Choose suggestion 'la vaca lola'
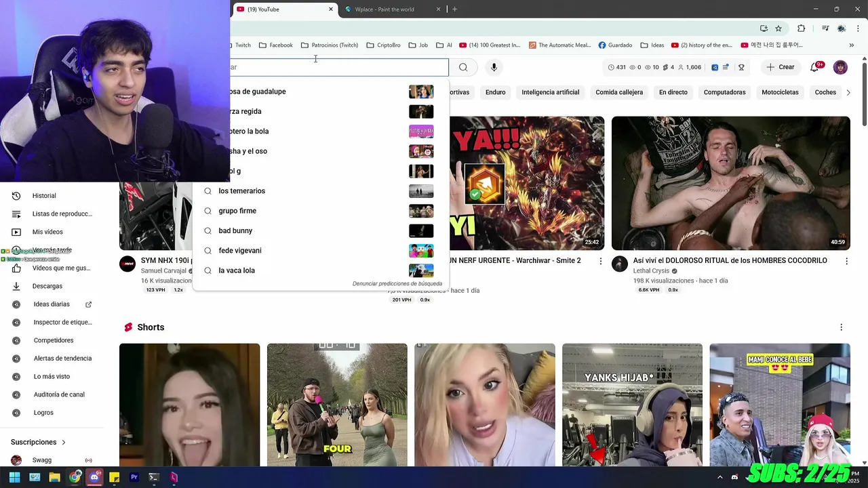The height and width of the screenshot is (488, 868). point(321,270)
